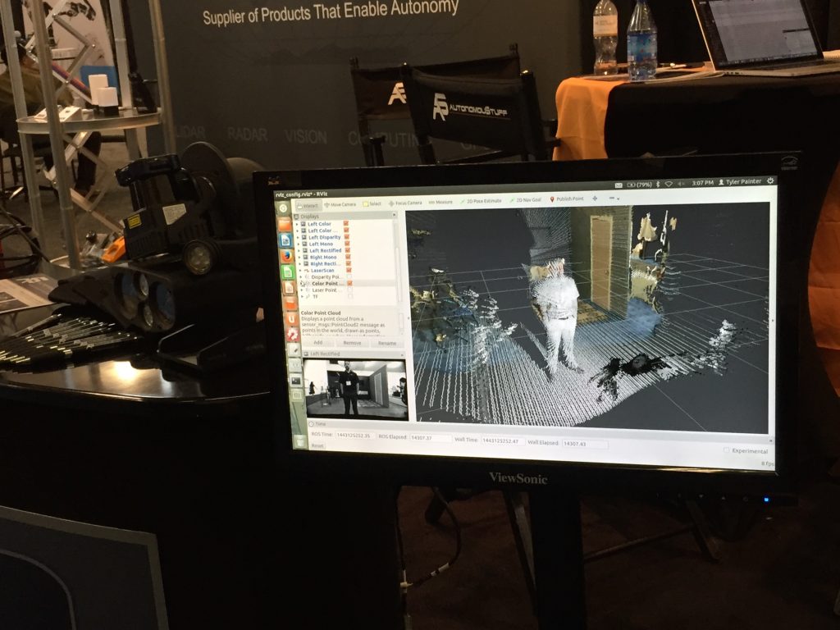This screenshot has height=630, width=840.
Task: Expand the Left Disparity display
Action: [x=298, y=237]
